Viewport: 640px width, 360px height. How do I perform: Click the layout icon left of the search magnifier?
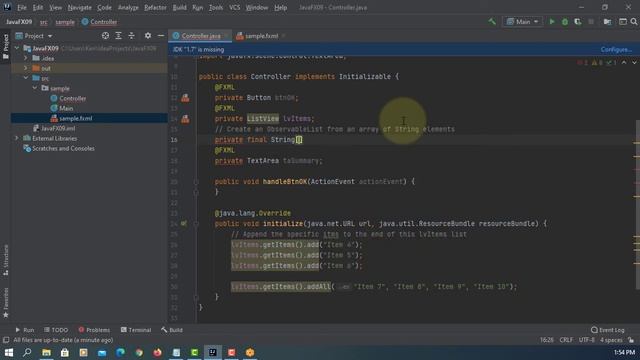(x=623, y=22)
